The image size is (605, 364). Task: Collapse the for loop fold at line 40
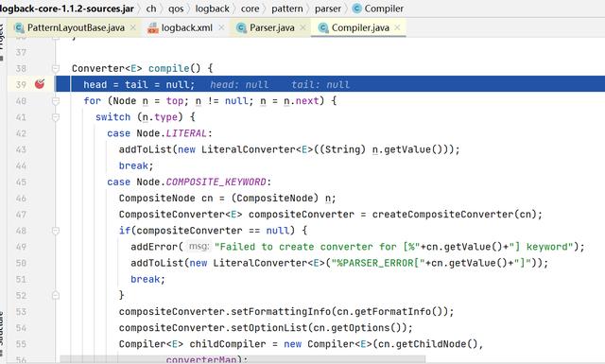click(56, 101)
